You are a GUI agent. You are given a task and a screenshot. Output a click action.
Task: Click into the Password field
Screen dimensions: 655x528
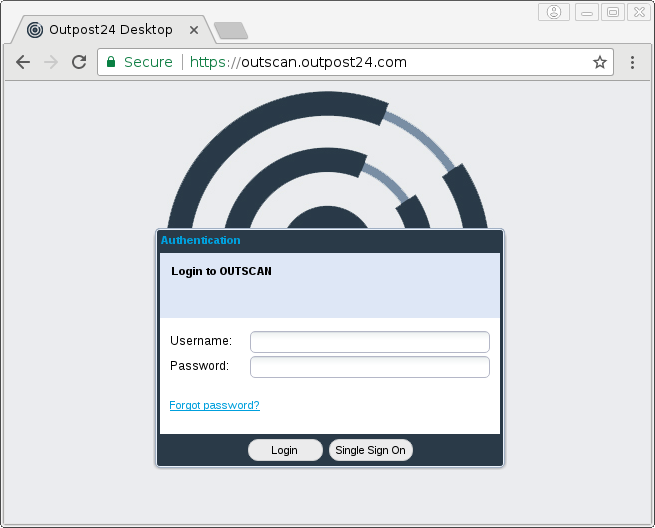(370, 367)
